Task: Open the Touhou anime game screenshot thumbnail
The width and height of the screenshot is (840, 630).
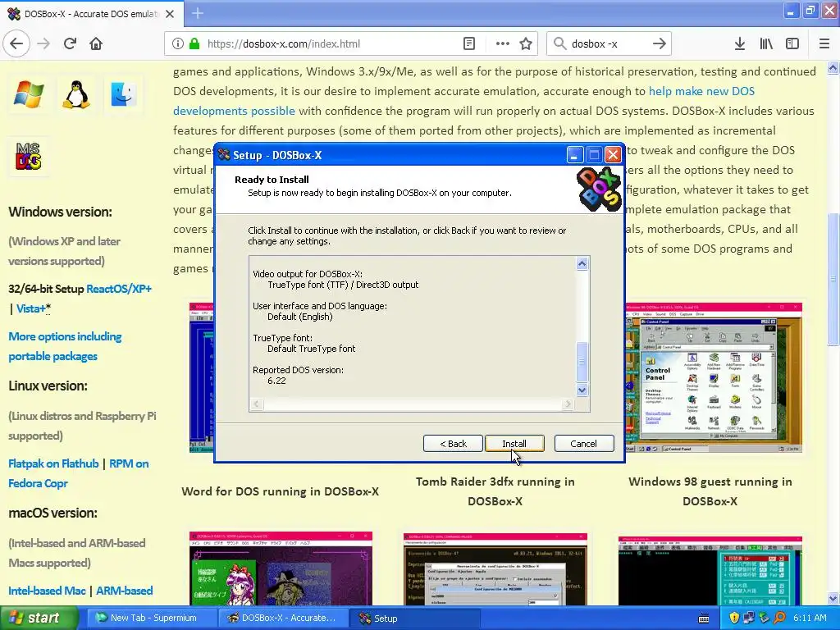Action: 281,569
